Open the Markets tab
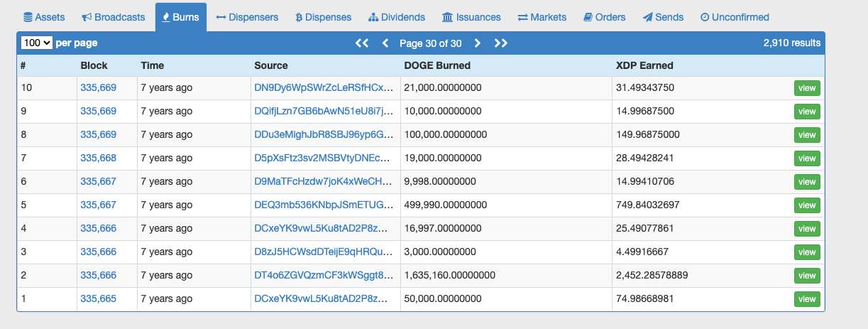This screenshot has width=868, height=329. pyautogui.click(x=542, y=17)
